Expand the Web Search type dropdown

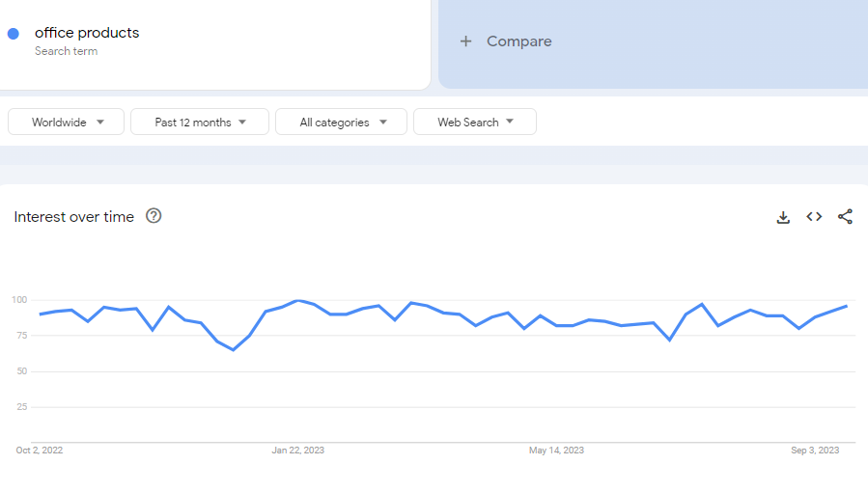pyautogui.click(x=474, y=123)
